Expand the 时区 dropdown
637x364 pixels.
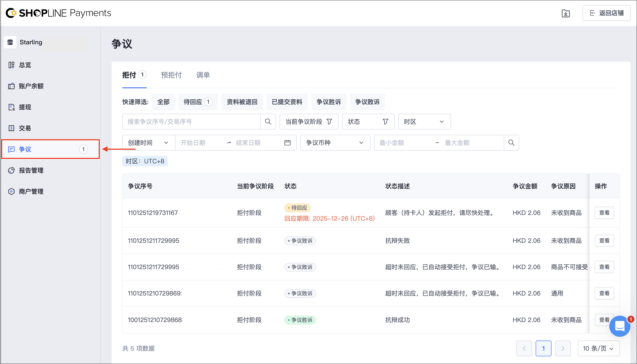(x=424, y=122)
